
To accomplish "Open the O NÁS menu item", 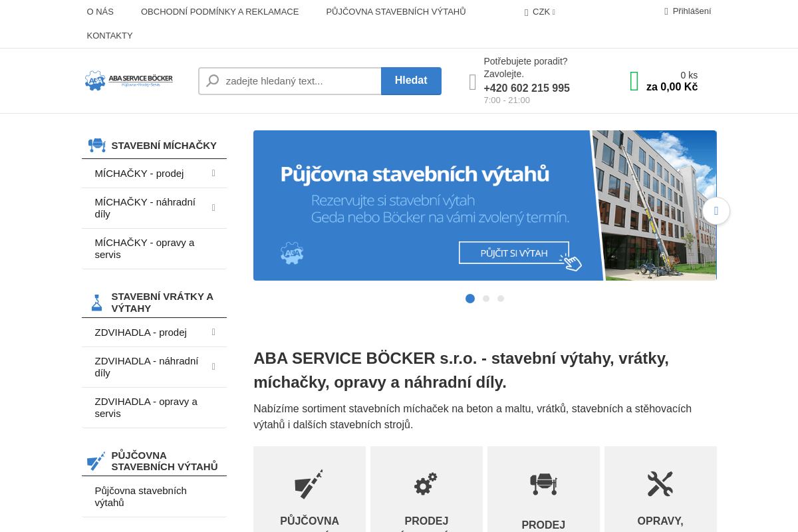I will (100, 11).
